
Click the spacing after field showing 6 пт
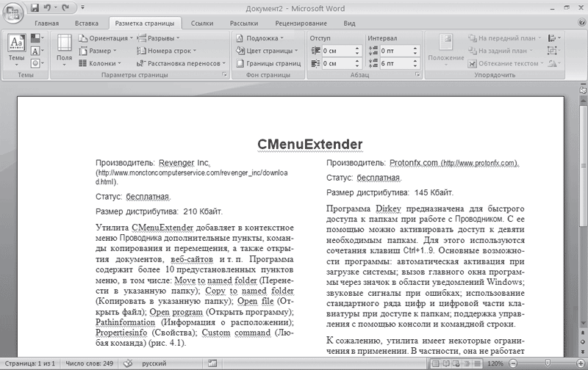[395, 64]
